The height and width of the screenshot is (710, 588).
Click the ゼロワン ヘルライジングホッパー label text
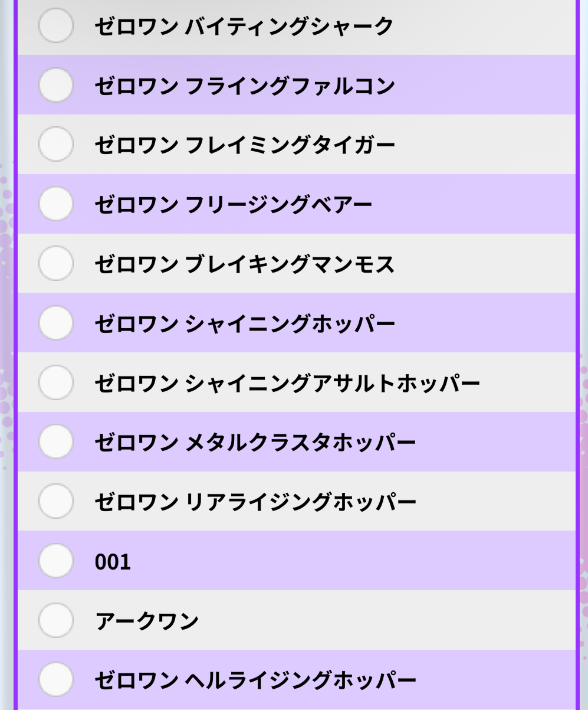click(255, 680)
